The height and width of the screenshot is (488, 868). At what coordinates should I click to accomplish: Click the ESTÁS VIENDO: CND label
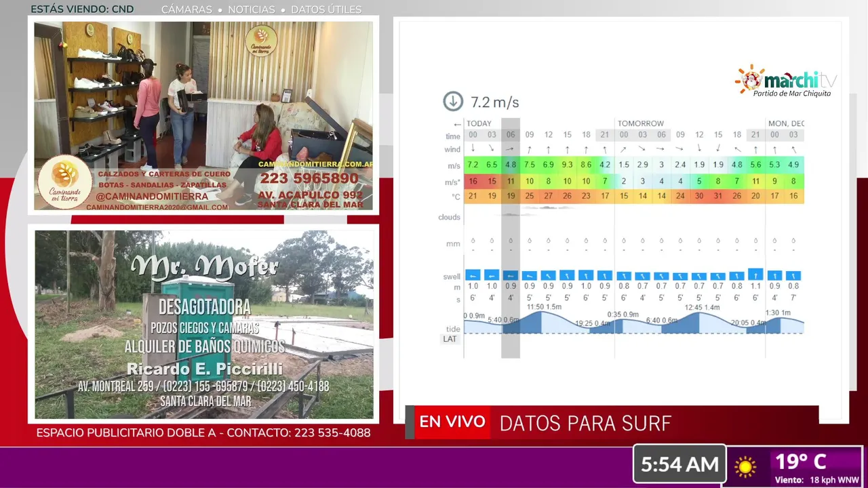(x=82, y=9)
